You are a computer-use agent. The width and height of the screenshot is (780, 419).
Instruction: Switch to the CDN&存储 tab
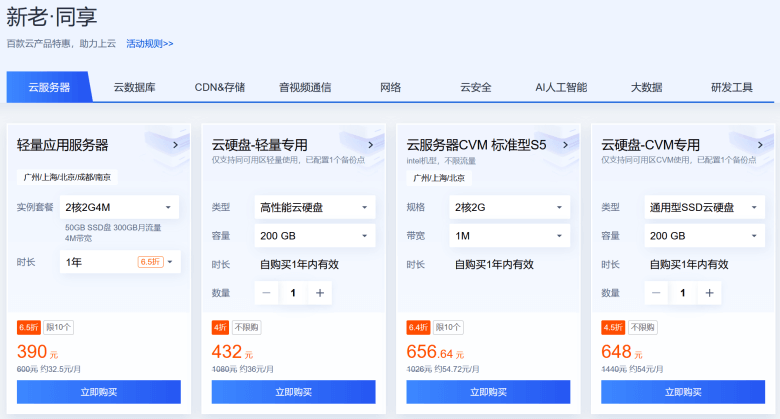[219, 87]
